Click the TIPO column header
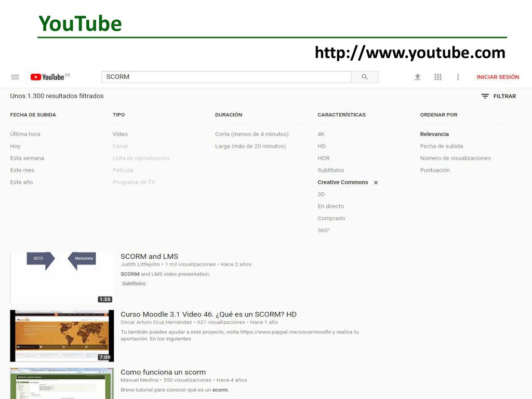 [119, 115]
